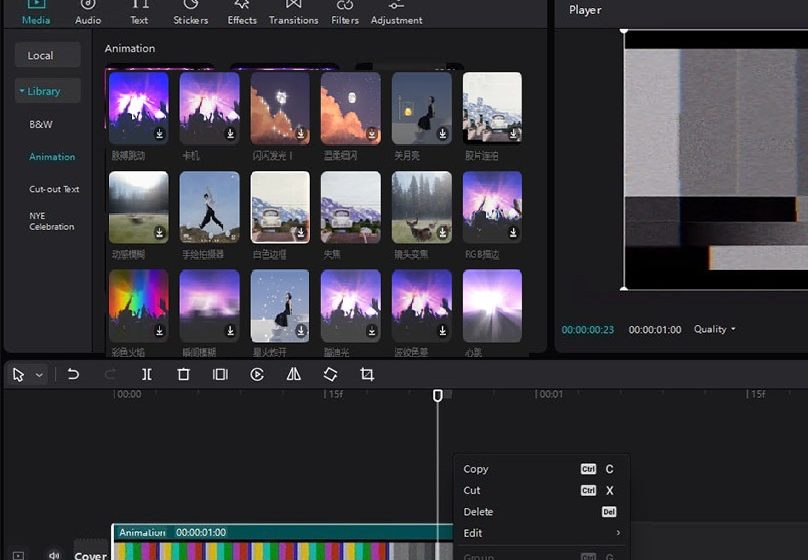This screenshot has width=808, height=560.
Task: Click the Split tool in timeline toolbar
Action: pos(147,374)
